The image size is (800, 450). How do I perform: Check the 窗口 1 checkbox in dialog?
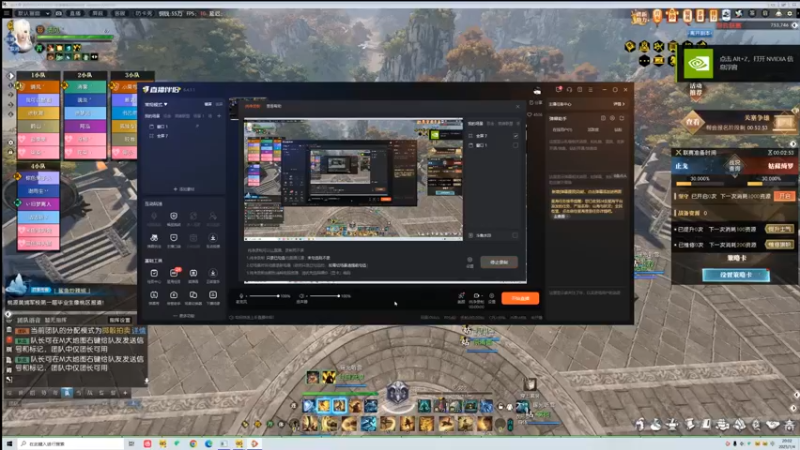[516, 145]
